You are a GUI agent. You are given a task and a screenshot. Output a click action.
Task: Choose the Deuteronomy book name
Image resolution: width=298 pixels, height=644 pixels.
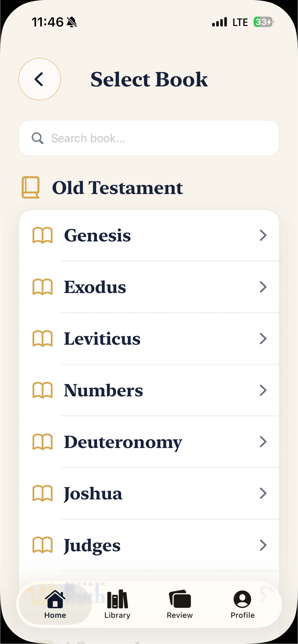pyautogui.click(x=123, y=443)
